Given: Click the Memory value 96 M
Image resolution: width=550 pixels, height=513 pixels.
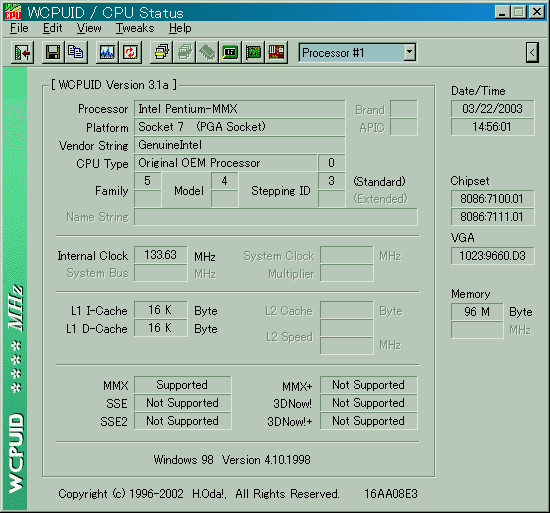Looking at the screenshot, I should (477, 312).
